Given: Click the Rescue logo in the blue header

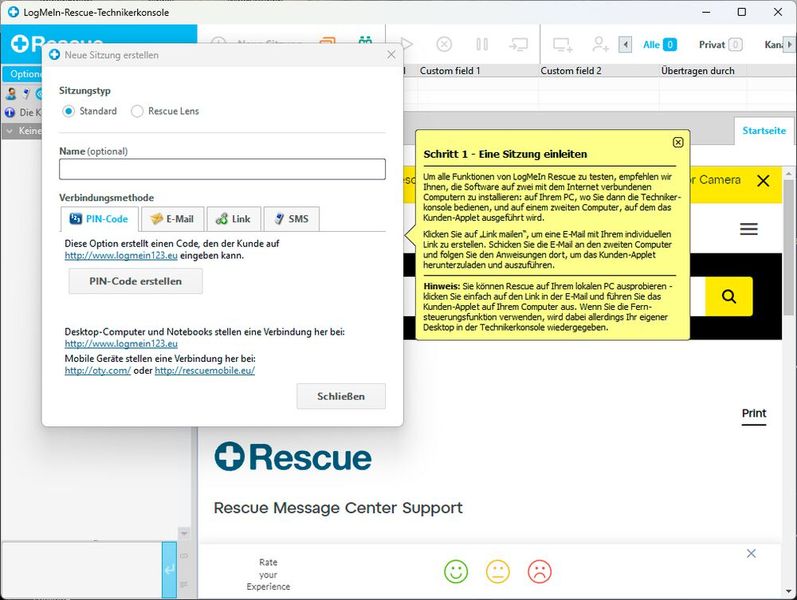Looking at the screenshot, I should pyautogui.click(x=57, y=44).
